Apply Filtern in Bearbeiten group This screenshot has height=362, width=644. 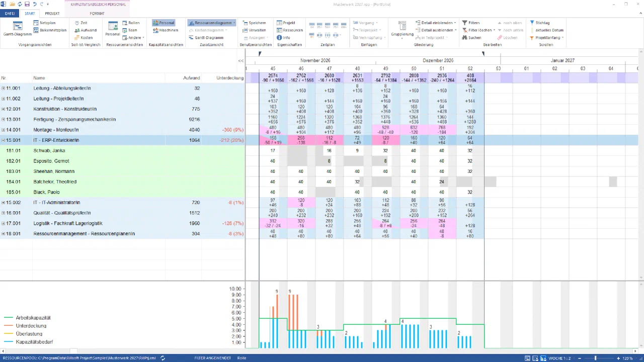[x=470, y=23]
